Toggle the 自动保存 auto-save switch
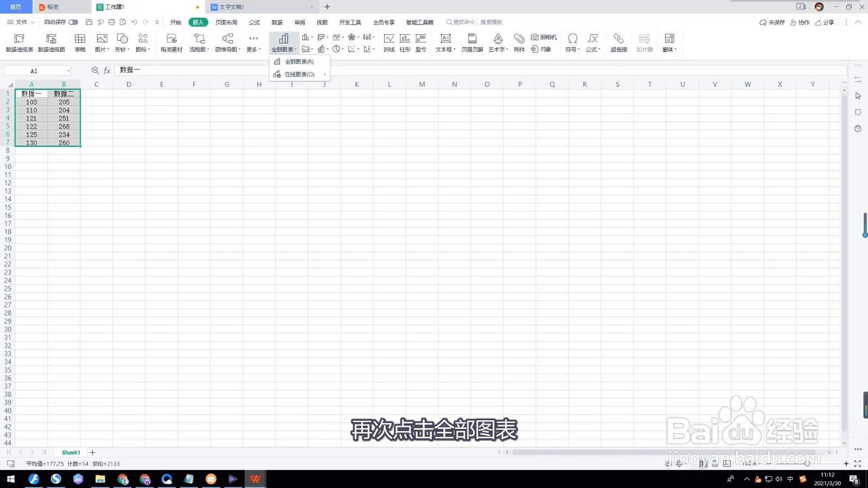The width and height of the screenshot is (868, 488). pyautogui.click(x=73, y=22)
